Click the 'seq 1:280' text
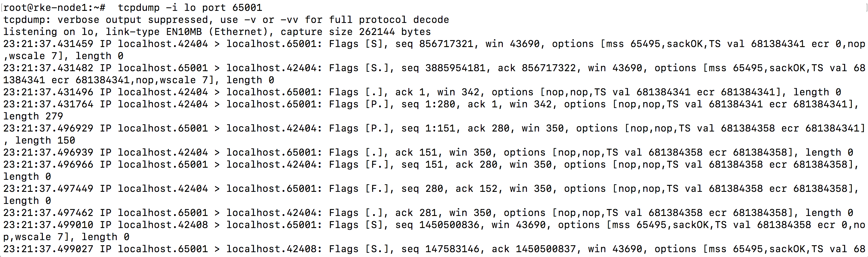Viewport: 868px width, 257px height. pyautogui.click(x=428, y=104)
